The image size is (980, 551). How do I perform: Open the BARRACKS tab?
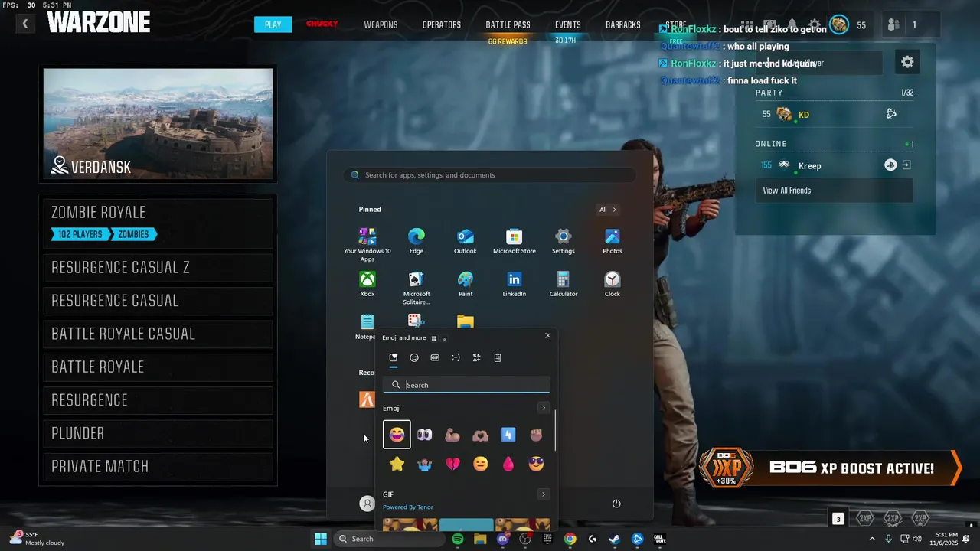[623, 24]
